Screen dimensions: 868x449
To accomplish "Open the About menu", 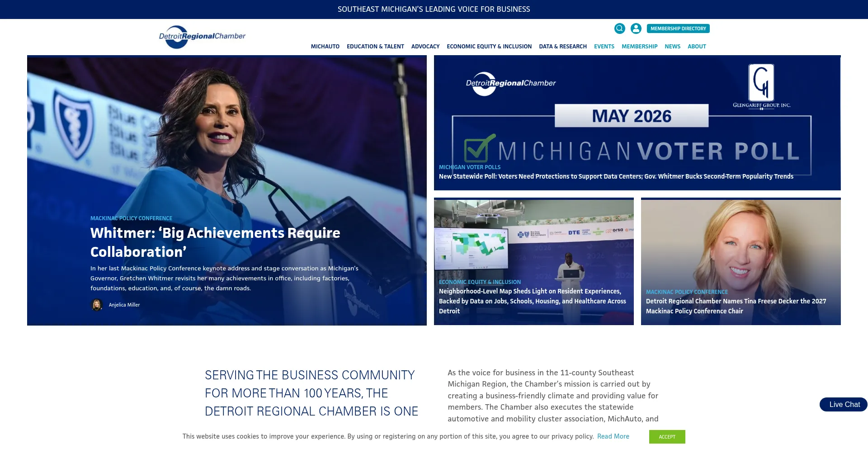I will tap(697, 47).
